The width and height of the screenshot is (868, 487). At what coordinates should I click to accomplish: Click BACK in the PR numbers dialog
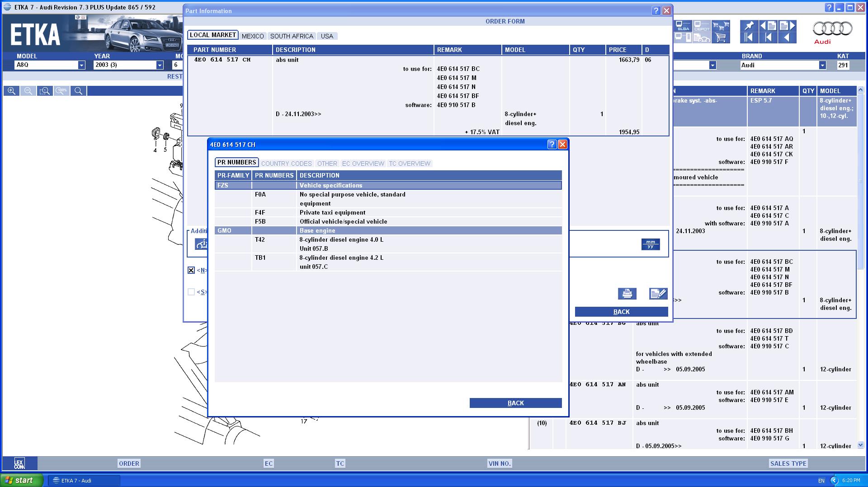pyautogui.click(x=515, y=403)
